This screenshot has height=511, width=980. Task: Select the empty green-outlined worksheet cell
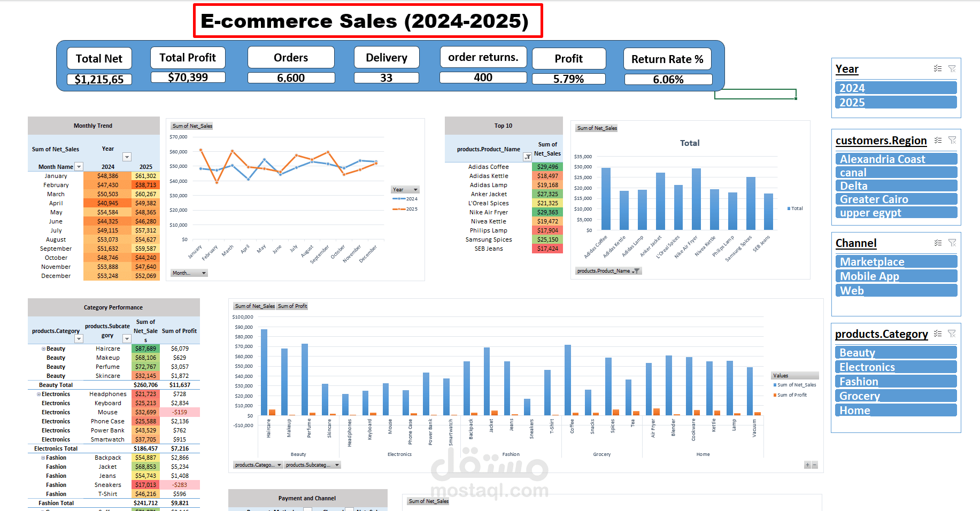755,94
